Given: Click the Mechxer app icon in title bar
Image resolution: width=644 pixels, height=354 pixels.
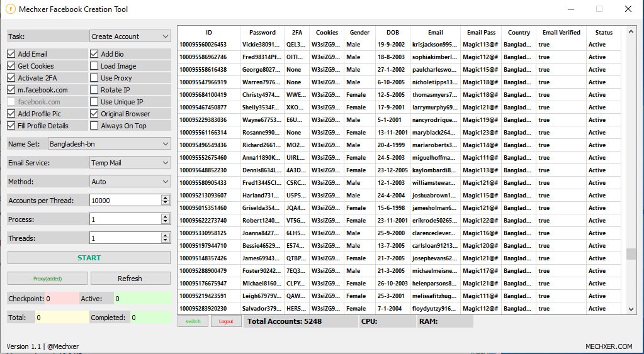Looking at the screenshot, I should click(x=10, y=9).
